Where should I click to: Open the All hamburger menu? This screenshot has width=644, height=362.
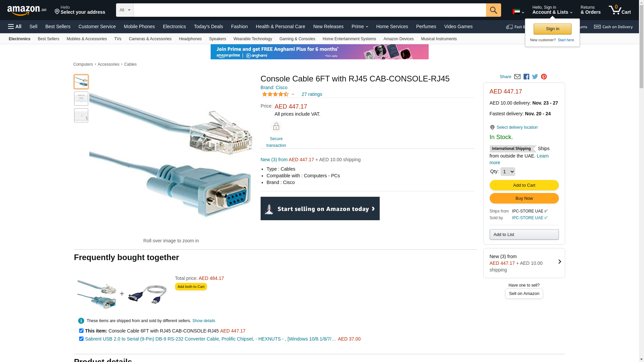(x=15, y=26)
